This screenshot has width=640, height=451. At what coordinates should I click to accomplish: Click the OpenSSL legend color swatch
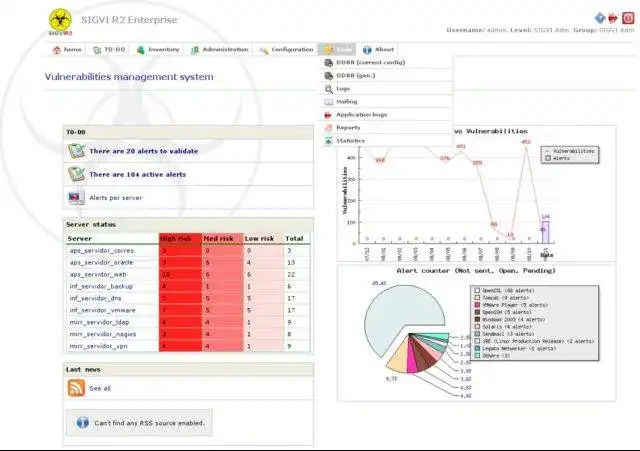[477, 291]
